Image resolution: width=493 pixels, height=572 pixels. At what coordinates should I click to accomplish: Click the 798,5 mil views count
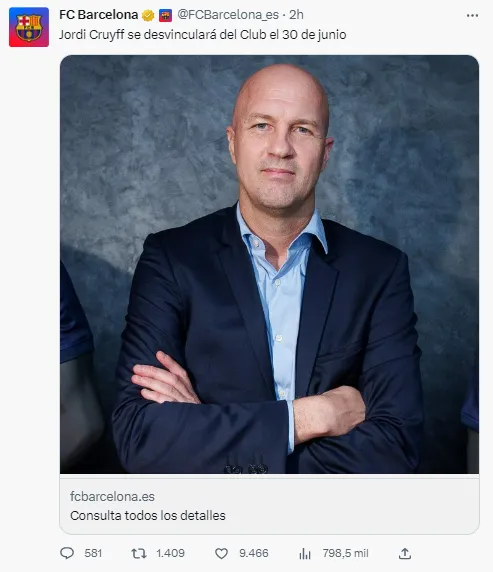(x=346, y=553)
